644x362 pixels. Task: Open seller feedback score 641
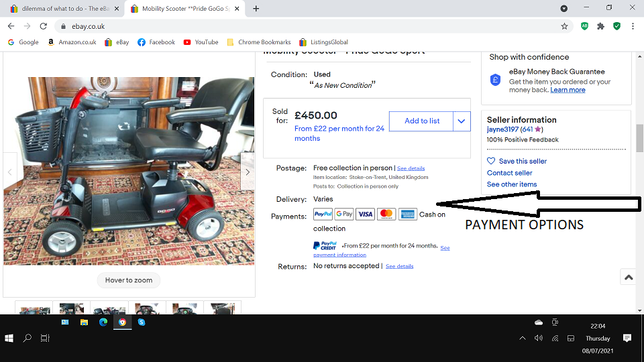tap(528, 129)
